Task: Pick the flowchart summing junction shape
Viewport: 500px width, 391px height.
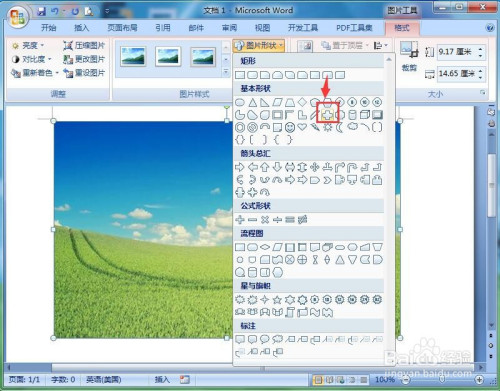Action: tap(290, 260)
